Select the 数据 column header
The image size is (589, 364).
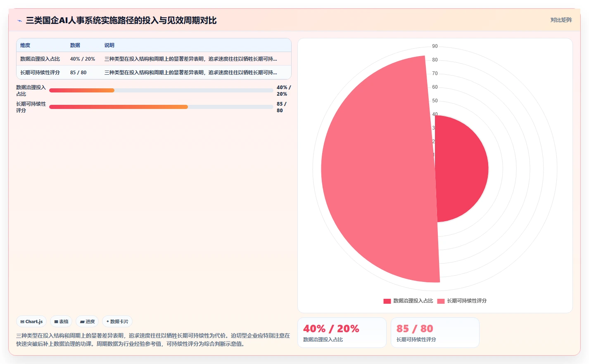click(x=75, y=45)
